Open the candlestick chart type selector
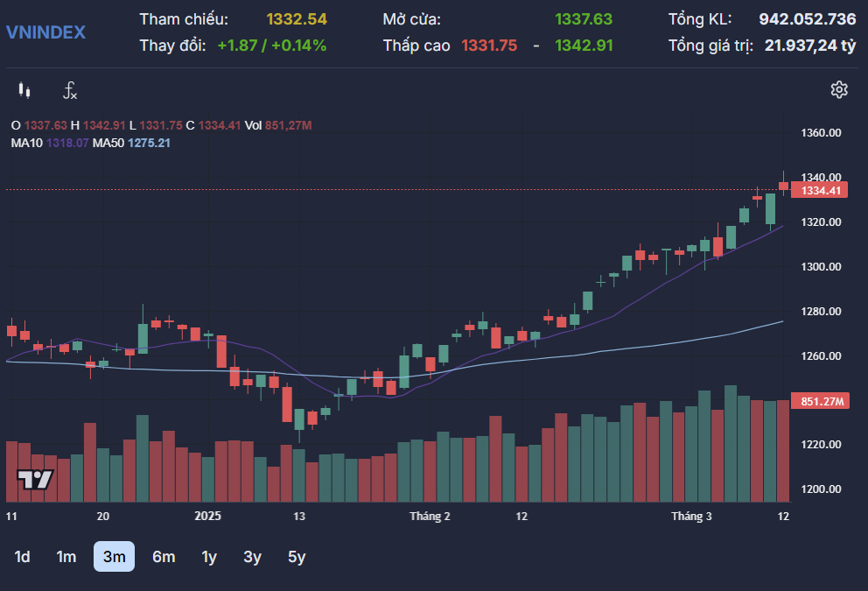868x591 pixels. click(x=24, y=89)
